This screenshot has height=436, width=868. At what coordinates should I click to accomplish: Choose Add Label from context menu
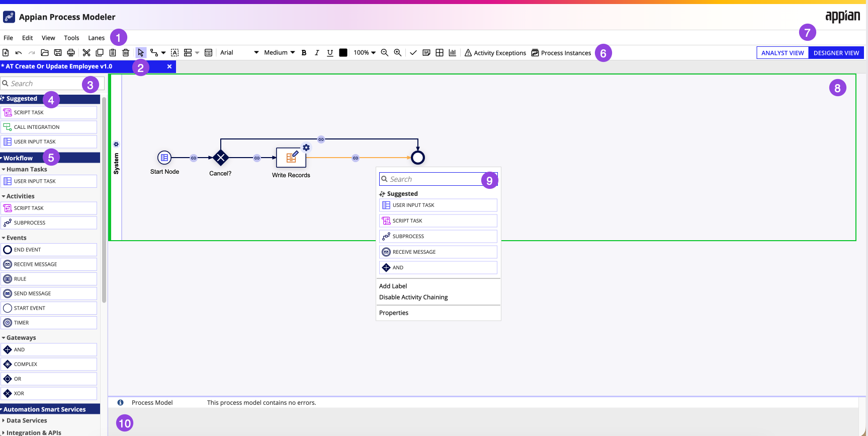[393, 286]
